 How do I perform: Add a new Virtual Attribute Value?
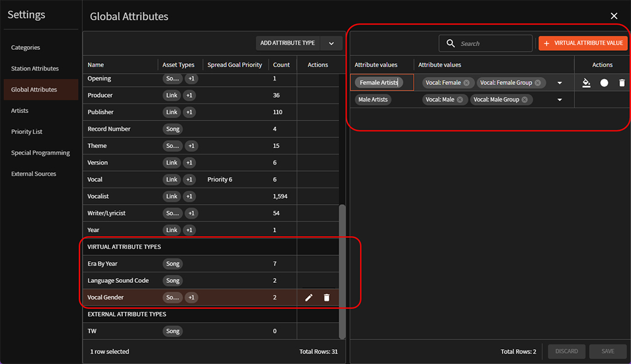583,43
